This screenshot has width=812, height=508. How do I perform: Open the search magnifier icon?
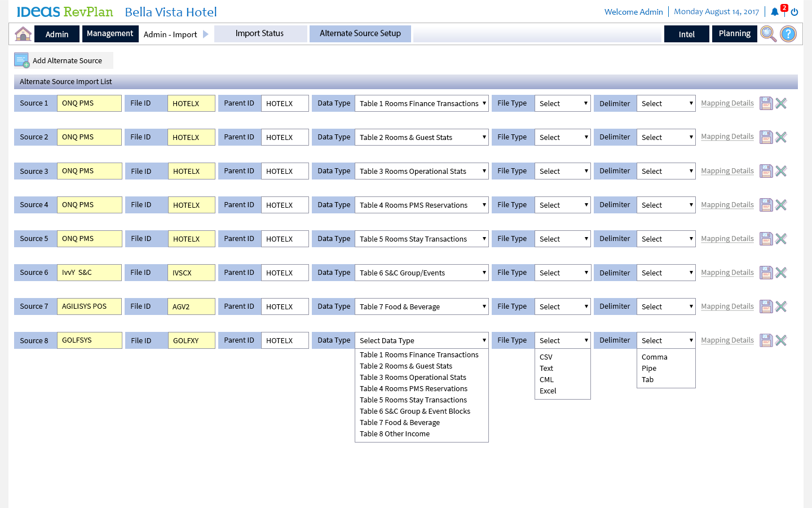767,34
